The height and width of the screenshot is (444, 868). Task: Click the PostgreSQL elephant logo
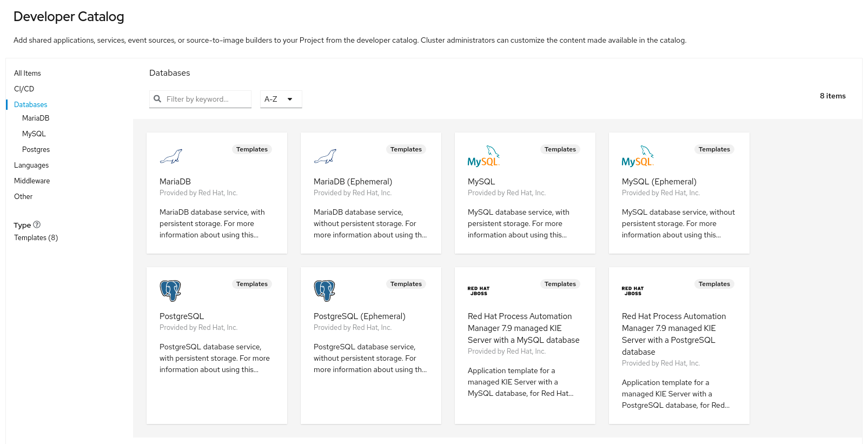170,291
